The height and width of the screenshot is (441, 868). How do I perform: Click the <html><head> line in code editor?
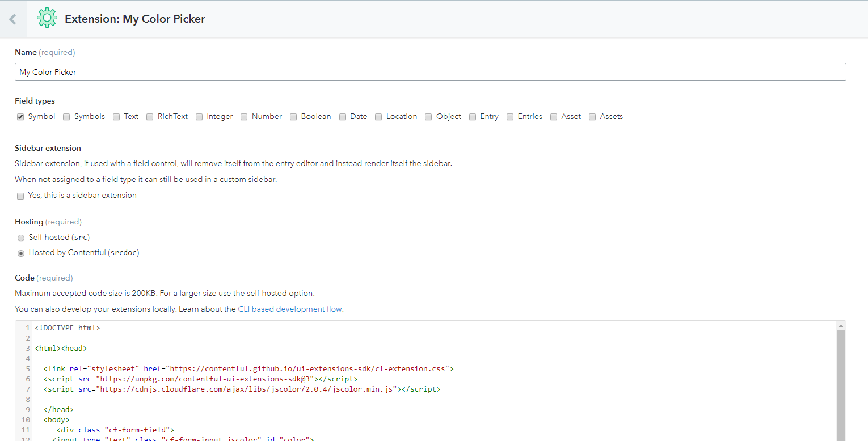pos(61,348)
